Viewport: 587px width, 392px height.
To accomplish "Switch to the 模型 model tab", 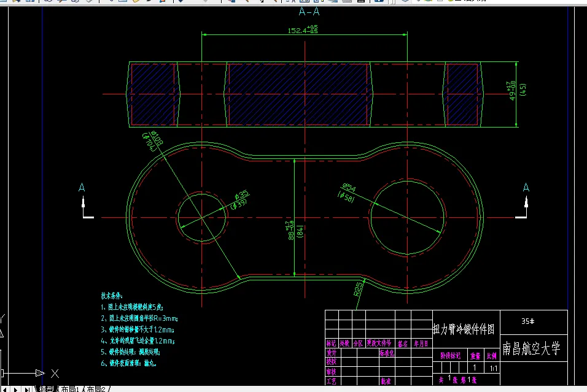I will (x=47, y=389).
